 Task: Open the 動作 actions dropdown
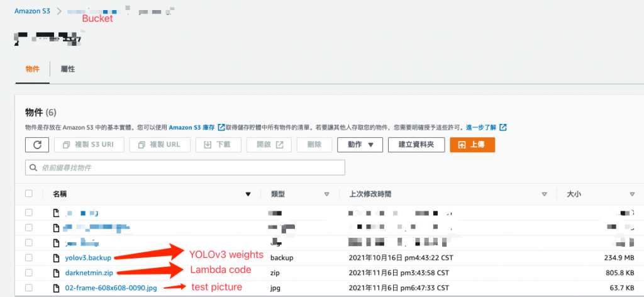360,145
